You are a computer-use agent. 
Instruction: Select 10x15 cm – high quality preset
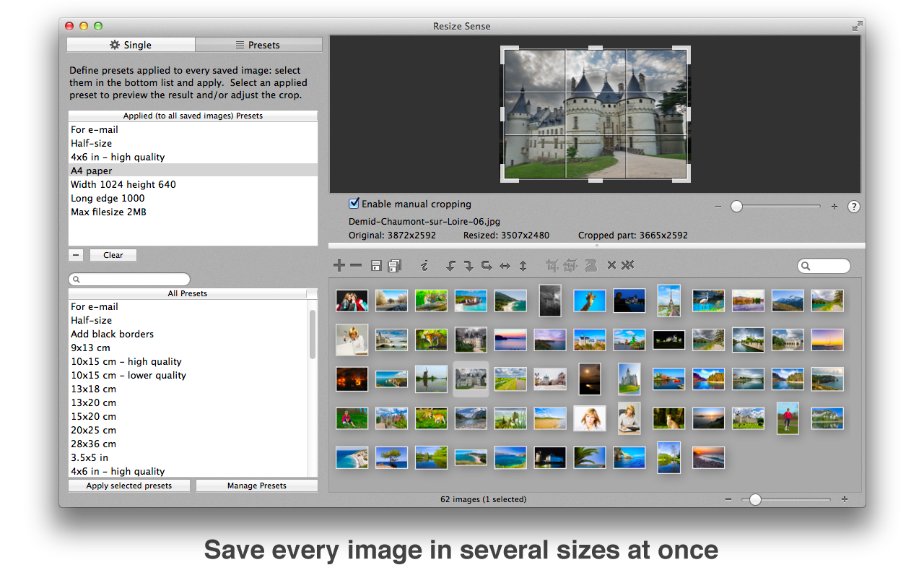[188, 361]
